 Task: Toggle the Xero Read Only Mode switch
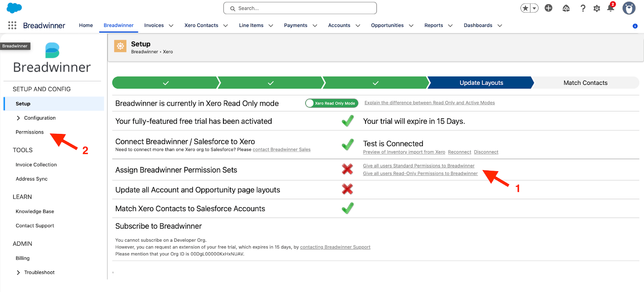331,103
